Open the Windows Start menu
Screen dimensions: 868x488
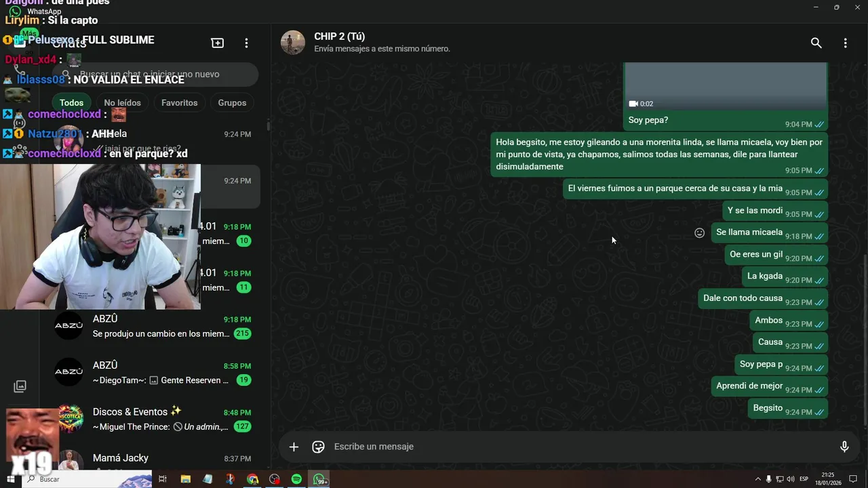point(10,479)
